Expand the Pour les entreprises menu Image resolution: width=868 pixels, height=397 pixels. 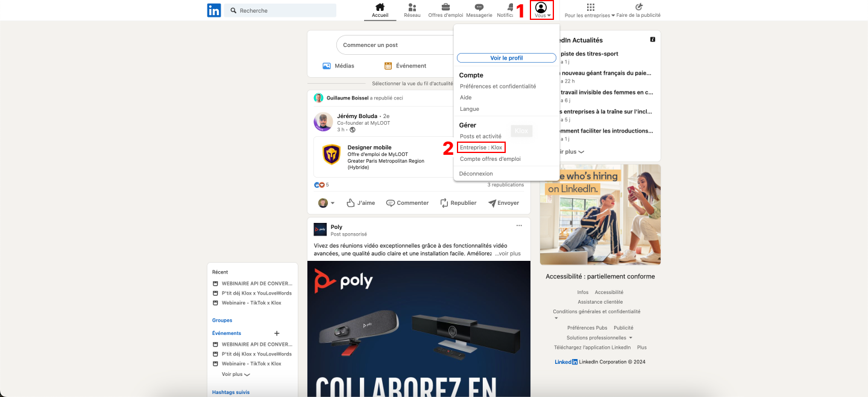(590, 10)
